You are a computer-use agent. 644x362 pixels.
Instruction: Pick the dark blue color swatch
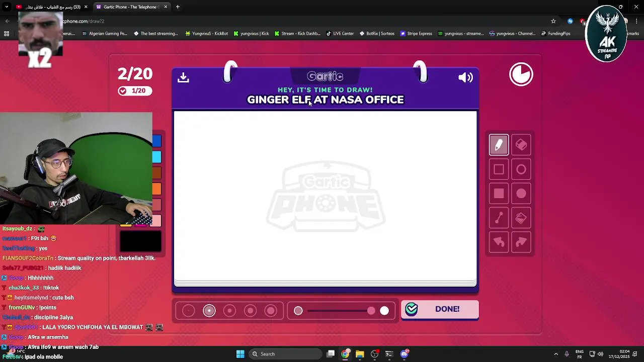[x=156, y=142]
